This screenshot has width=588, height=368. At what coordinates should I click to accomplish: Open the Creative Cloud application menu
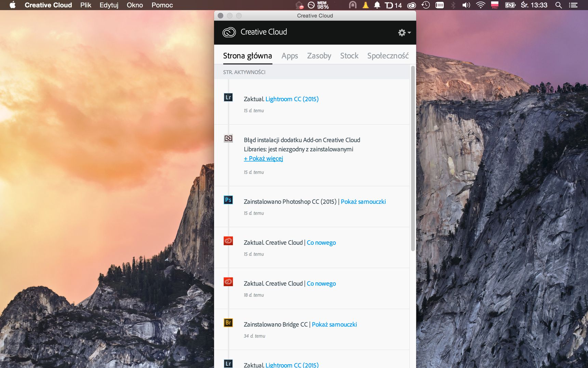point(48,5)
